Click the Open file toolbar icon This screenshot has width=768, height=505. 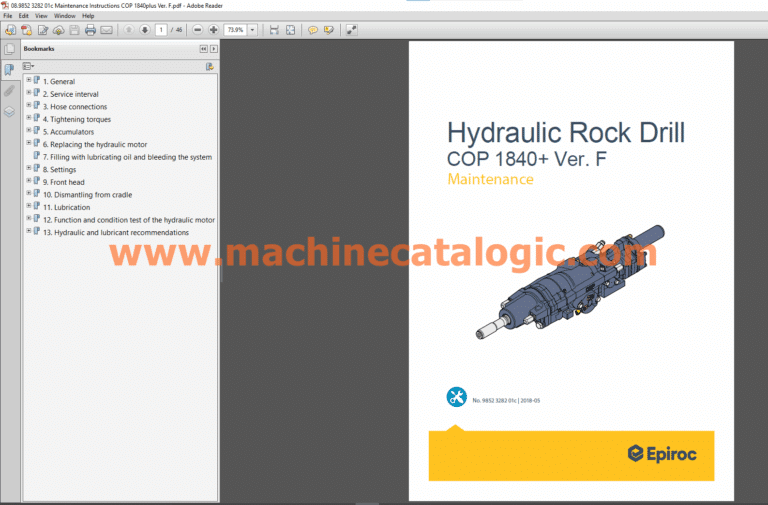[x=10, y=30]
